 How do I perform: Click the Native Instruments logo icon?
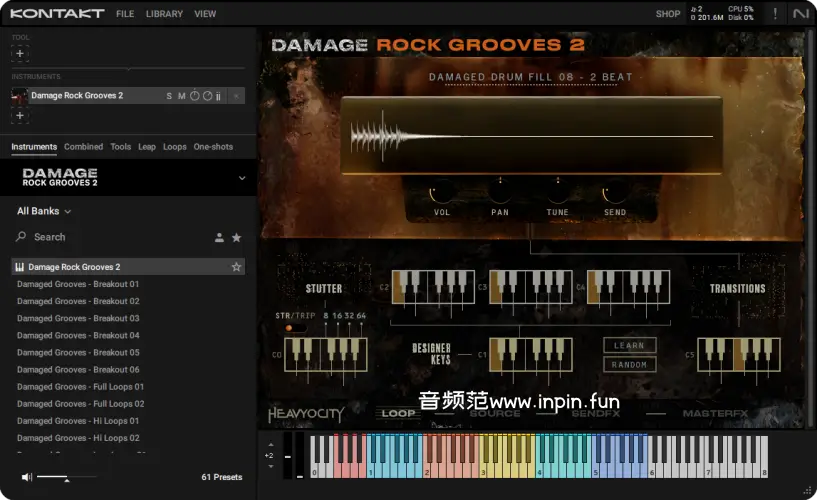800,14
